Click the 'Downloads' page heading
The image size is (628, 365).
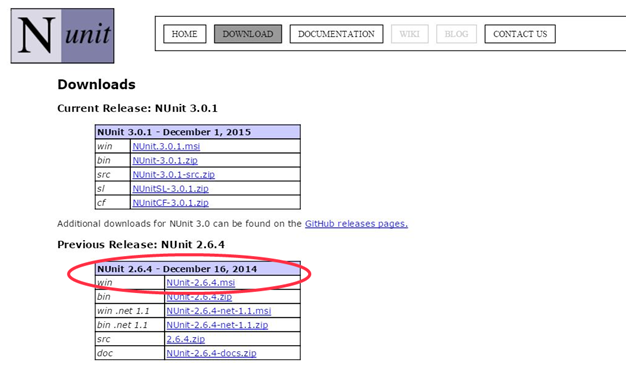[97, 85]
